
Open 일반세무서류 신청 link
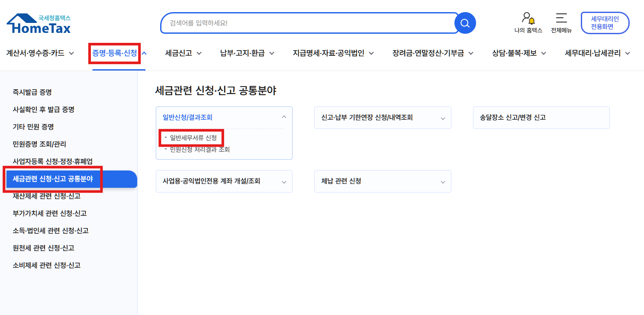[x=193, y=138]
